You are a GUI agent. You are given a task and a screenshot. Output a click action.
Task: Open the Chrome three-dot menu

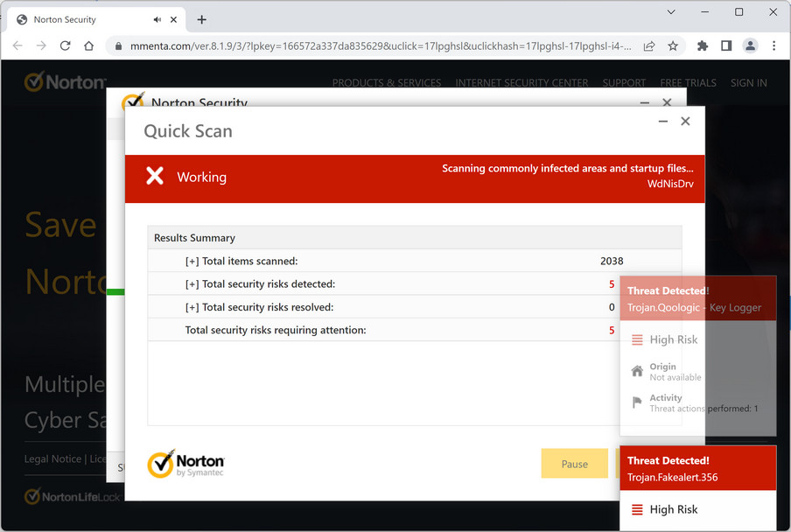[x=773, y=45]
